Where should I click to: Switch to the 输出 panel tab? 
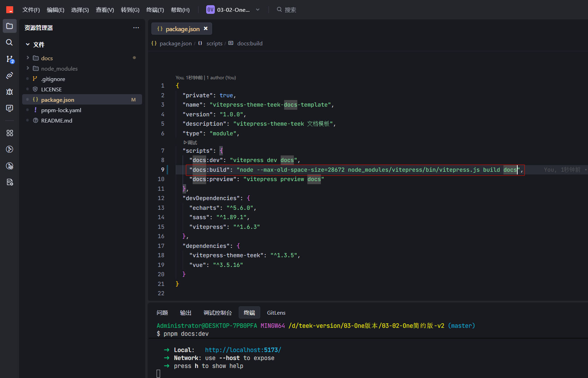click(186, 313)
